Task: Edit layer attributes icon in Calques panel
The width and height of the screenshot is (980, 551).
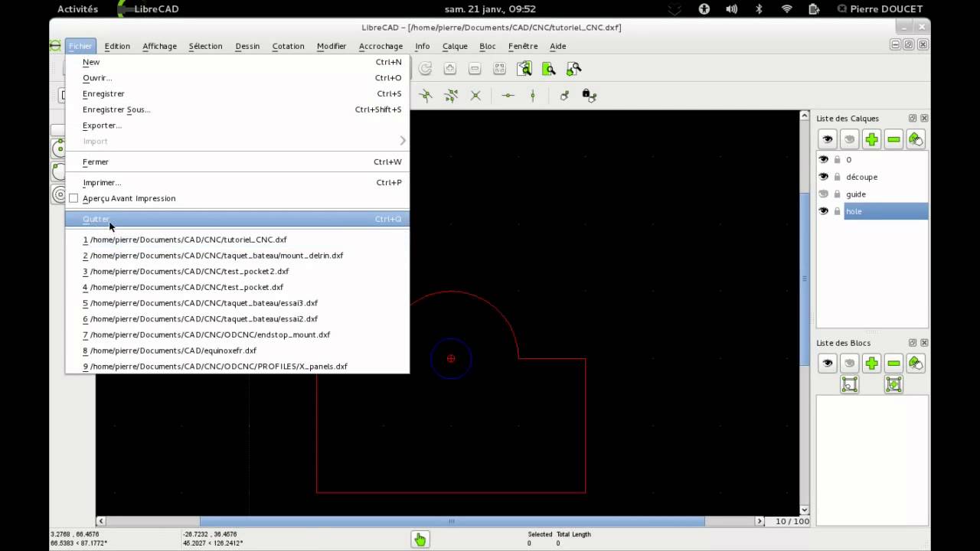Action: click(x=916, y=139)
